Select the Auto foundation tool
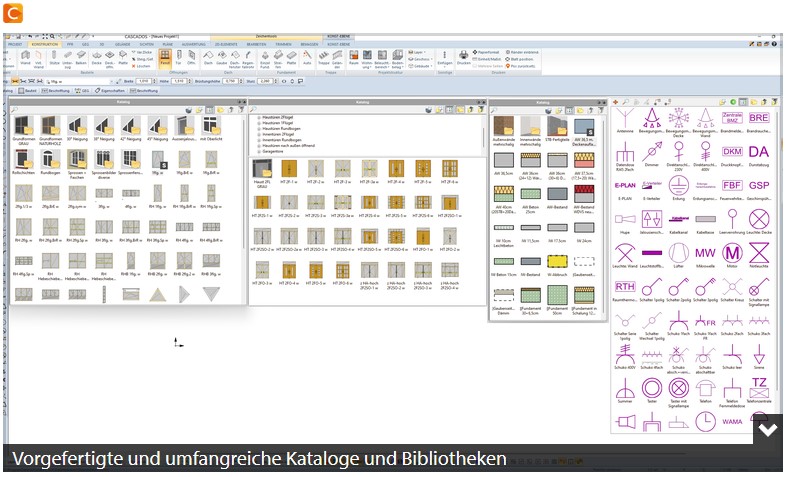Viewport: 786px width, 477px height. tap(307, 58)
